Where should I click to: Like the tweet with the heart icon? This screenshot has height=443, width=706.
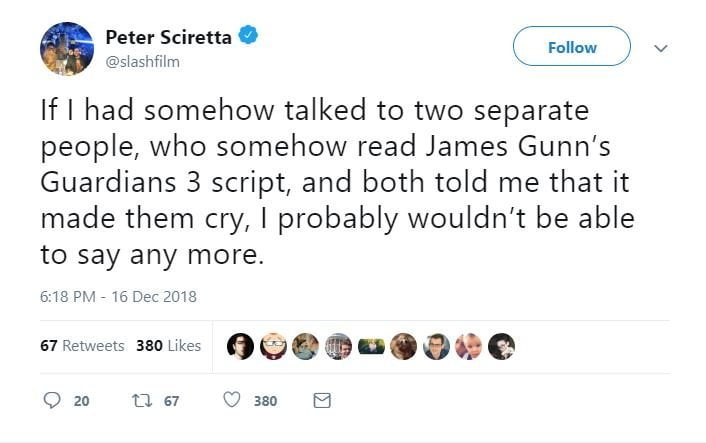pos(232,401)
